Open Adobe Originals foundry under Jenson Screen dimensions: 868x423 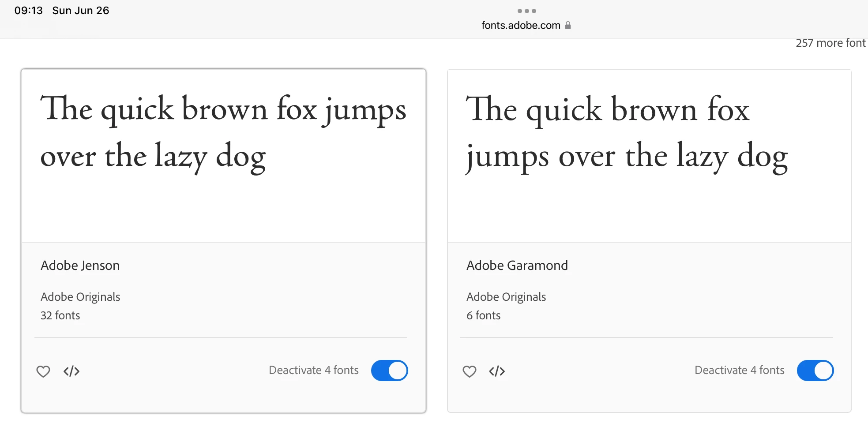80,297
